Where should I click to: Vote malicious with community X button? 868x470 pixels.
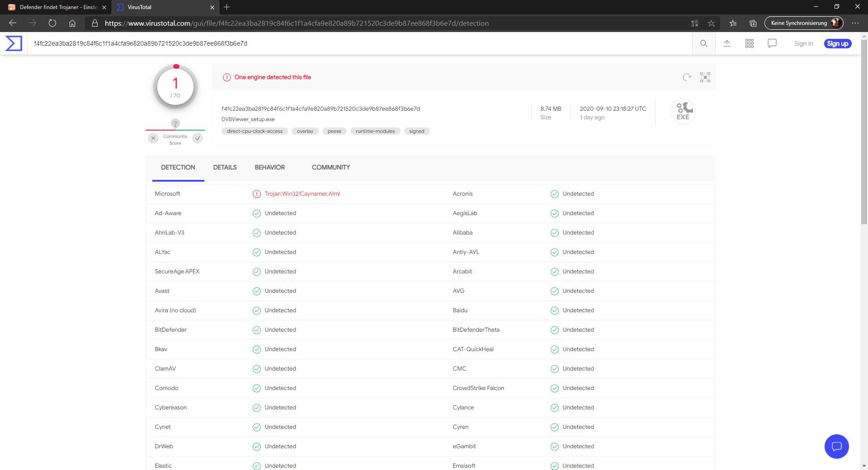tap(153, 138)
